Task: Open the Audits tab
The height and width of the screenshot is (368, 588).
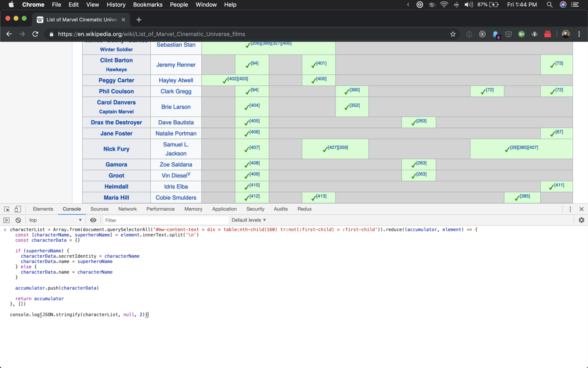Action: 281,209
